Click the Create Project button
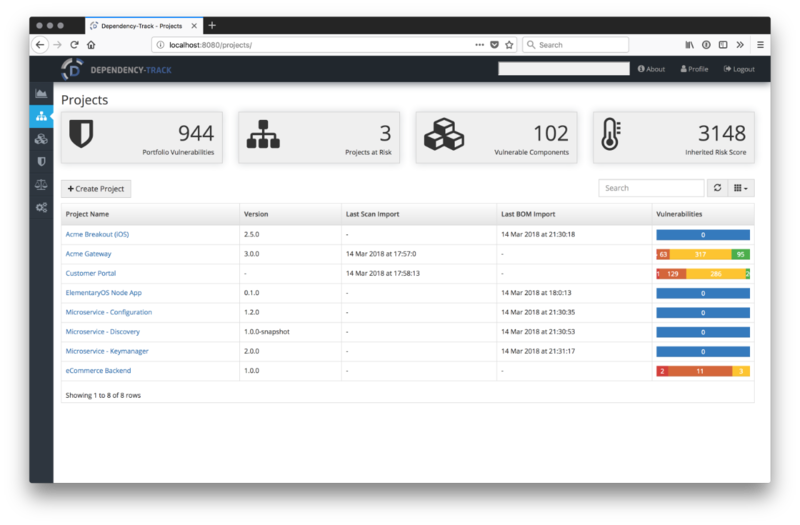 [96, 189]
